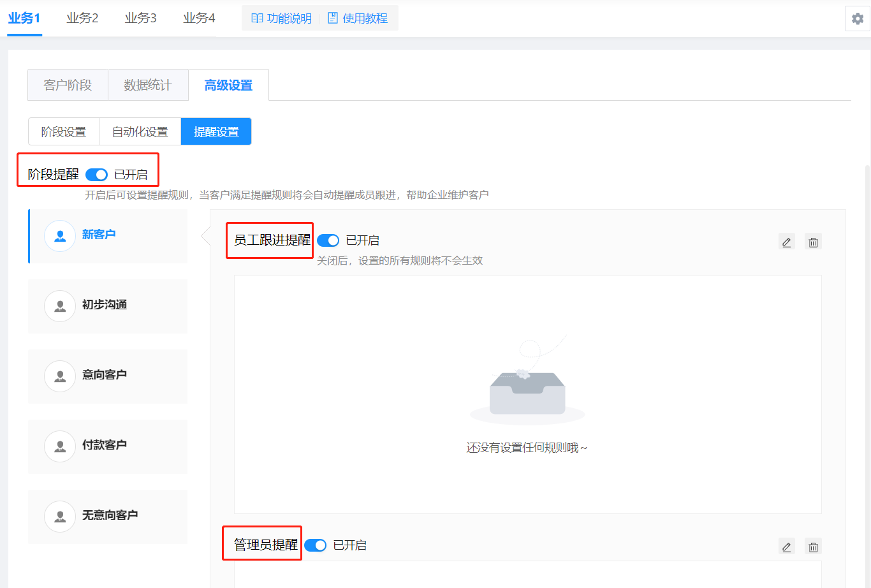871x588 pixels.
Task: Click edit pencil for 员工跟进提醒
Action: coord(787,242)
